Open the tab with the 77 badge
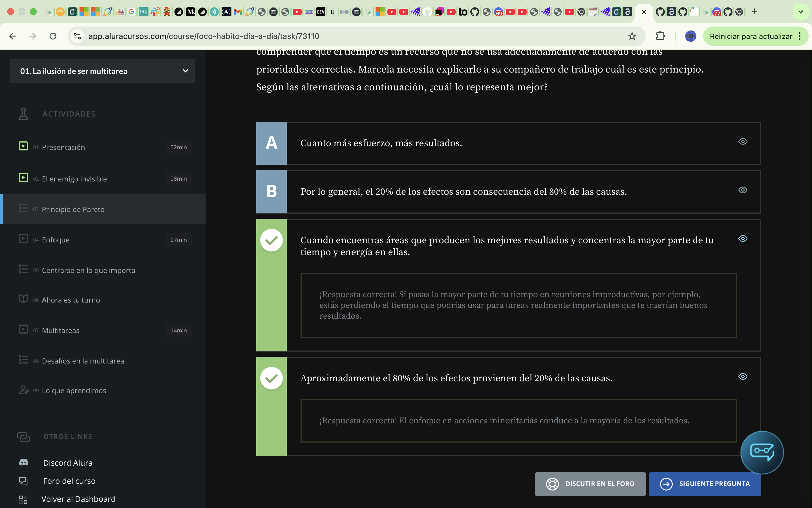The image size is (812, 508). point(716,12)
